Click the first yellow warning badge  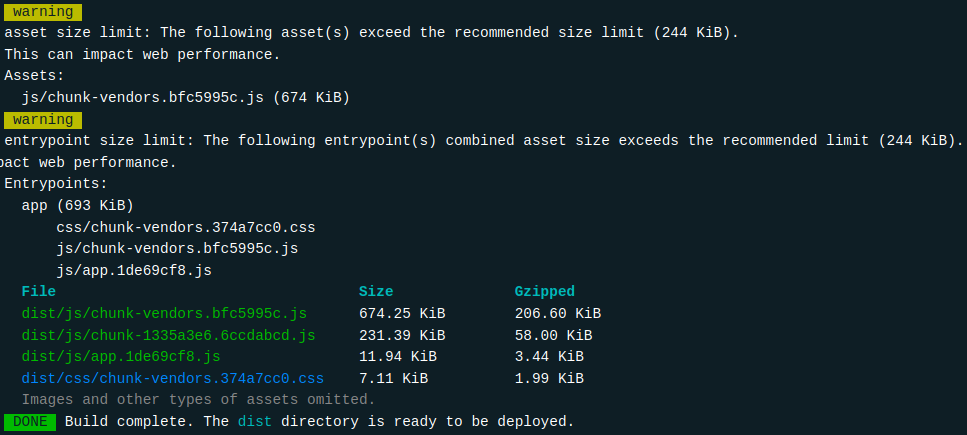click(x=42, y=11)
